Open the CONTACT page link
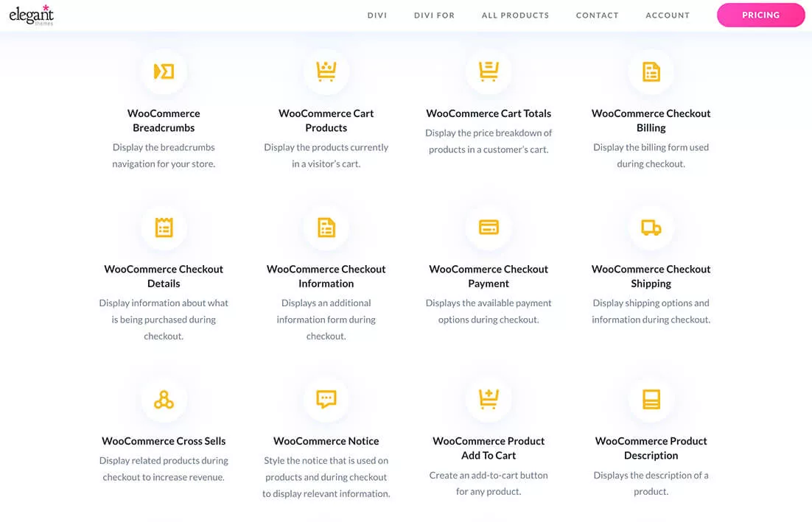The image size is (812, 522). 598,15
